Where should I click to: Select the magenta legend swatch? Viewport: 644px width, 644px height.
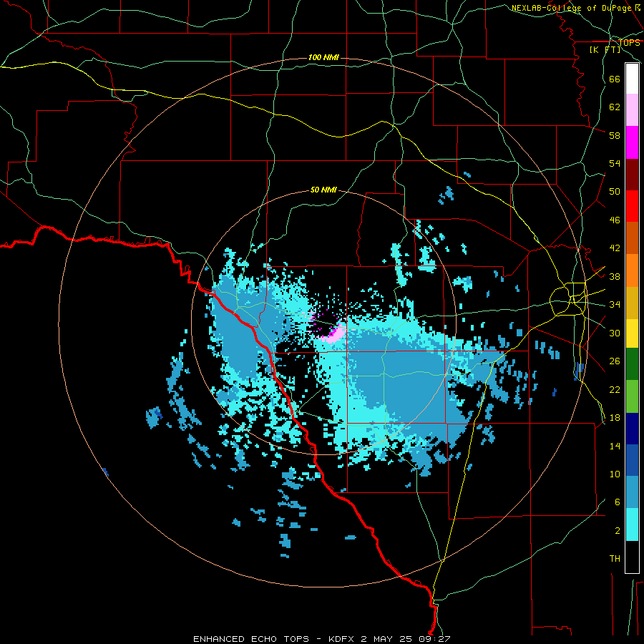tap(632, 142)
